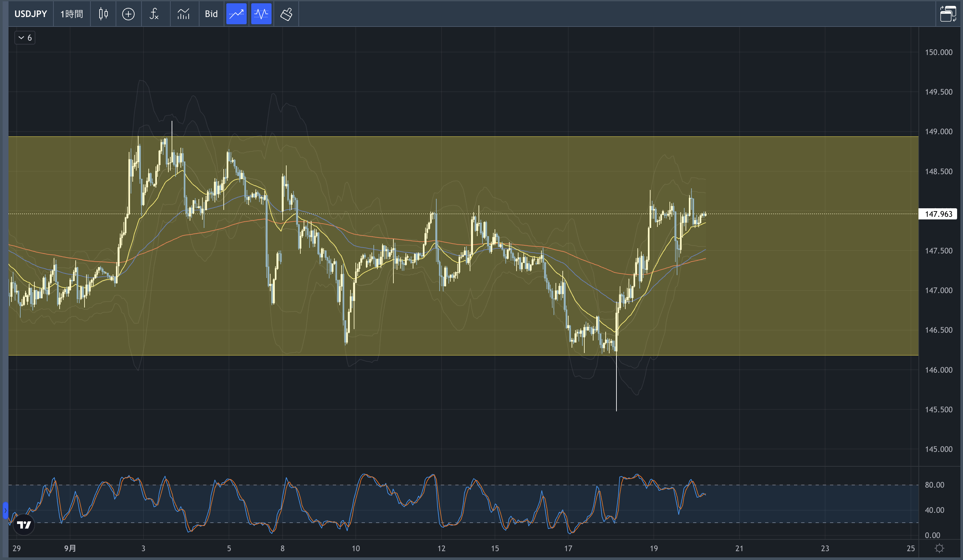Toggle the trend line overlay button
This screenshot has height=560, width=963.
coord(236,14)
